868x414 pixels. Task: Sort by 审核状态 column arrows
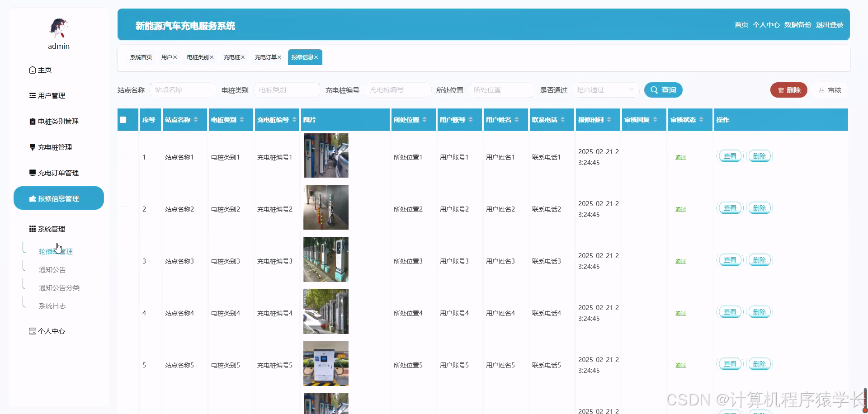(x=701, y=120)
